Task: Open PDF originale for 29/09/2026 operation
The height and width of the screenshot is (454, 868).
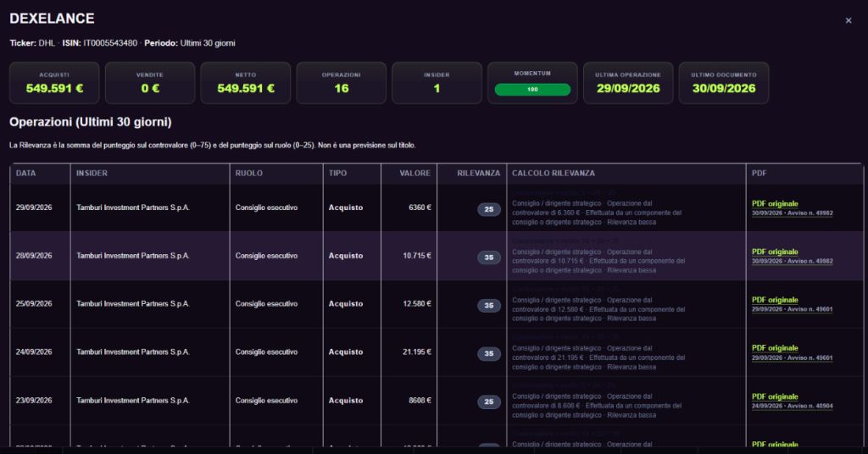Action: coord(775,203)
